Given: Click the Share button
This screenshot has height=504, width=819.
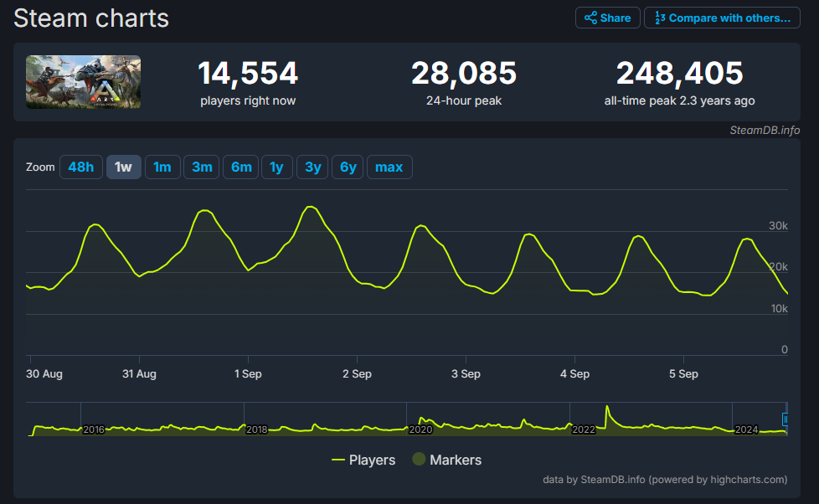Looking at the screenshot, I should 607,18.
